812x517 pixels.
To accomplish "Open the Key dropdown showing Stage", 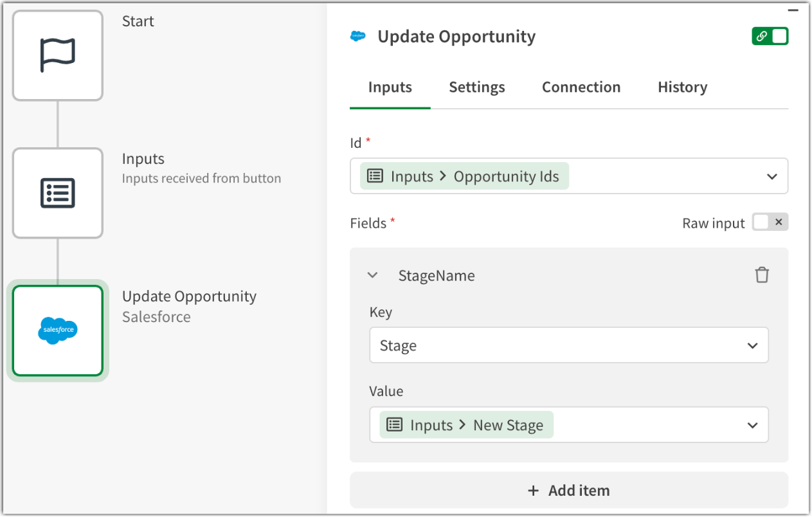I will (x=752, y=346).
